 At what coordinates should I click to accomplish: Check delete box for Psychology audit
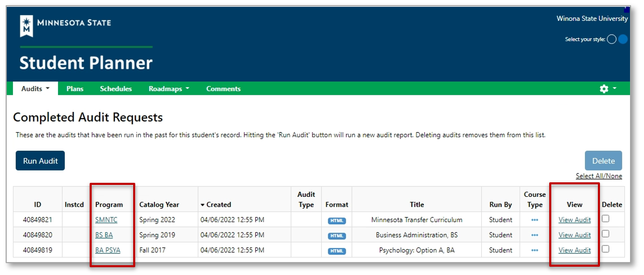605,249
